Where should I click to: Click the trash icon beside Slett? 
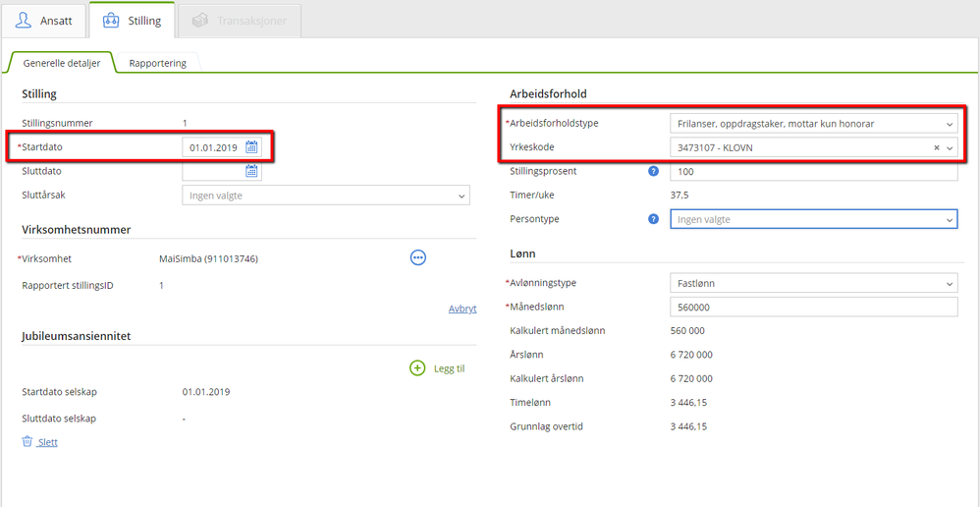point(27,441)
